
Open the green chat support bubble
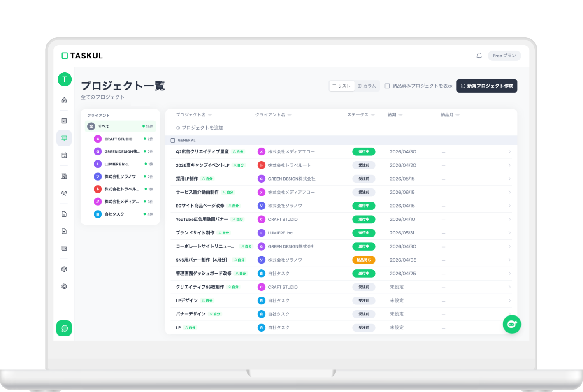click(64, 328)
